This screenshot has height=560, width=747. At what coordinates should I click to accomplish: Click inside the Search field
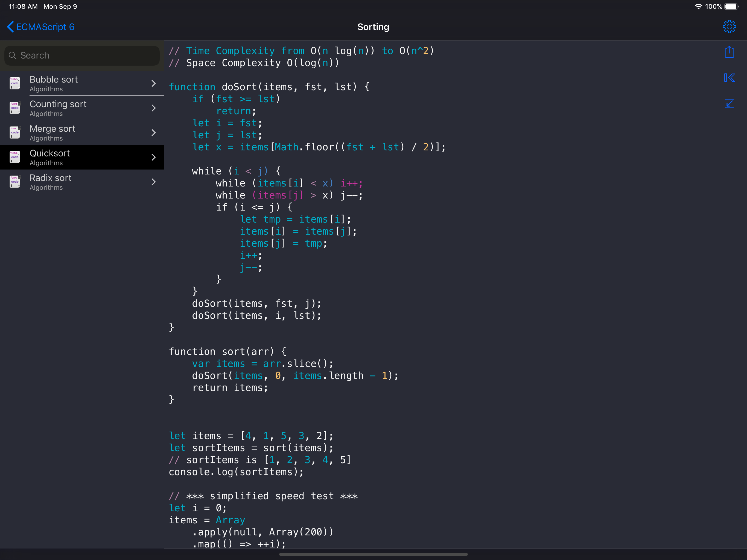coord(81,55)
